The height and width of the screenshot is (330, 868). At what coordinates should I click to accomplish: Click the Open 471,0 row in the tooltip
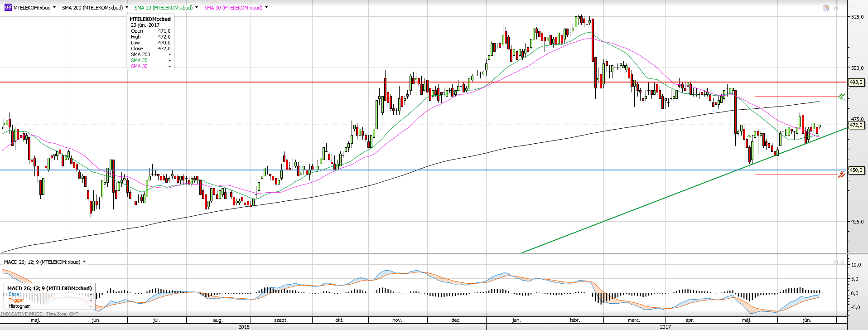[151, 31]
